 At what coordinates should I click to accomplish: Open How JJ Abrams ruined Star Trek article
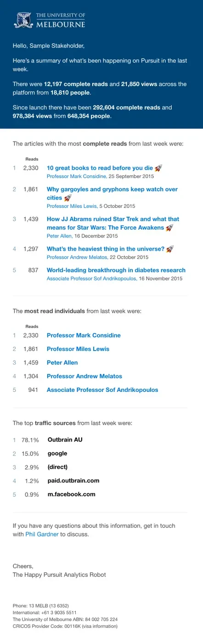point(113,223)
